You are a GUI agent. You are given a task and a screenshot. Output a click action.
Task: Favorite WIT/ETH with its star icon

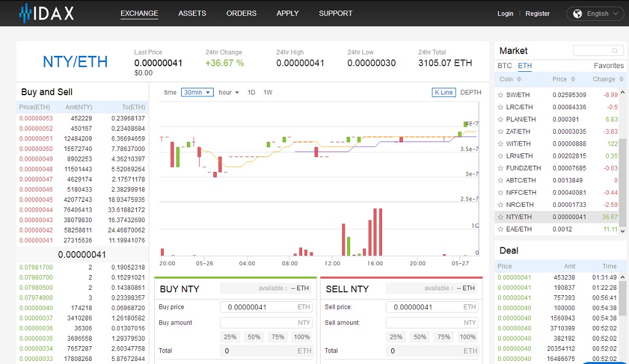[500, 144]
